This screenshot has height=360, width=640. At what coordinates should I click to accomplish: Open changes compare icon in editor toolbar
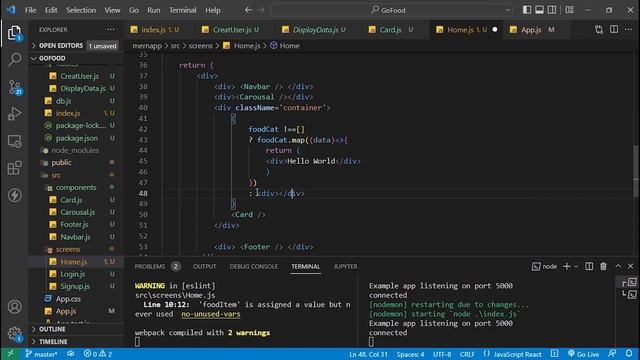tap(599, 29)
